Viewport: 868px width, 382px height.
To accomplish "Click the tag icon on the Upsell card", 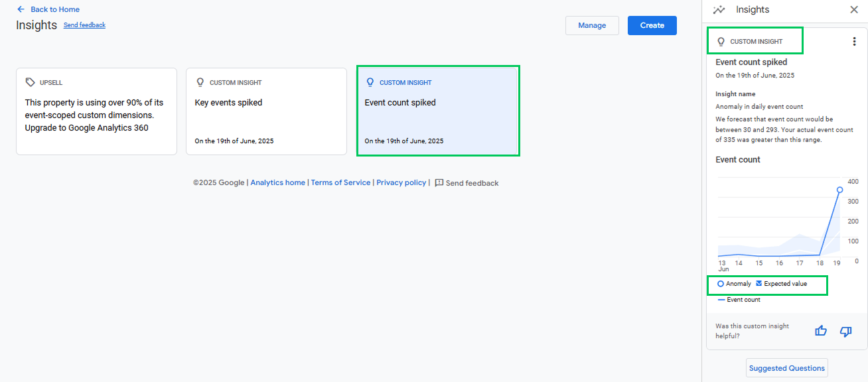I will coord(30,82).
